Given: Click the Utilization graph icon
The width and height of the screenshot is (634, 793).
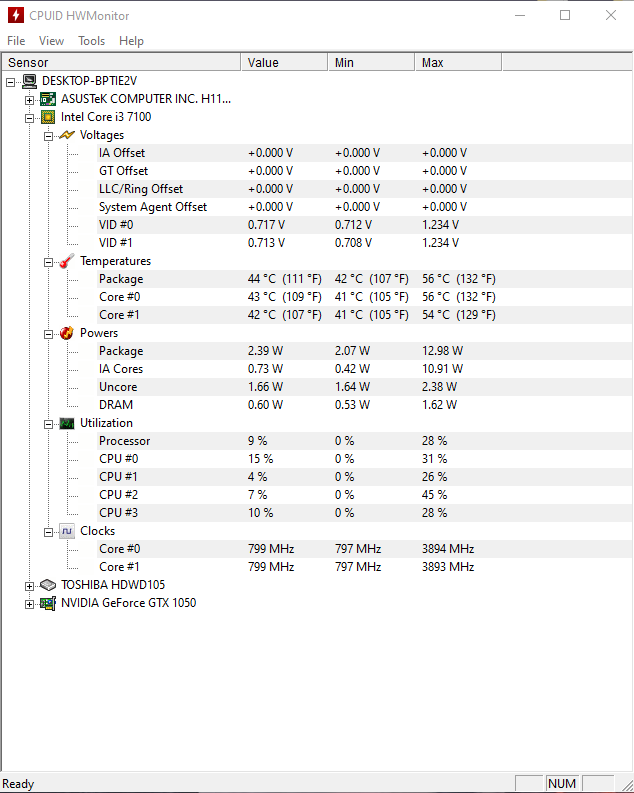Looking at the screenshot, I should point(67,423).
